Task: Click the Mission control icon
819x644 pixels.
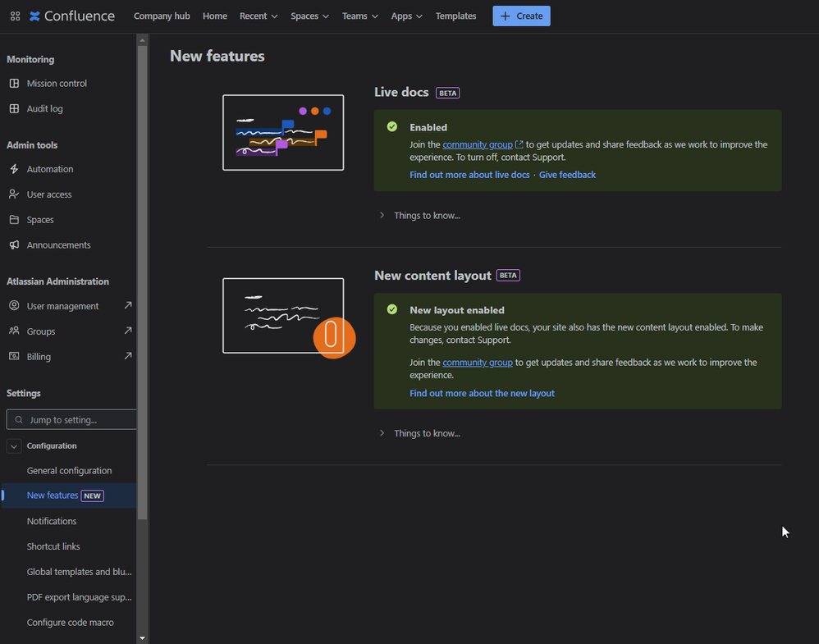Action: point(14,83)
